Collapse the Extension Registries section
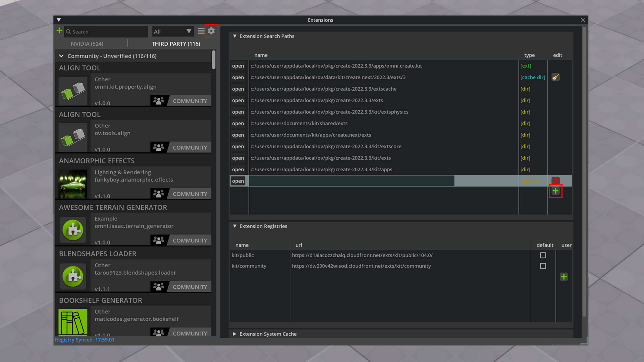The width and height of the screenshot is (644, 362). click(234, 226)
